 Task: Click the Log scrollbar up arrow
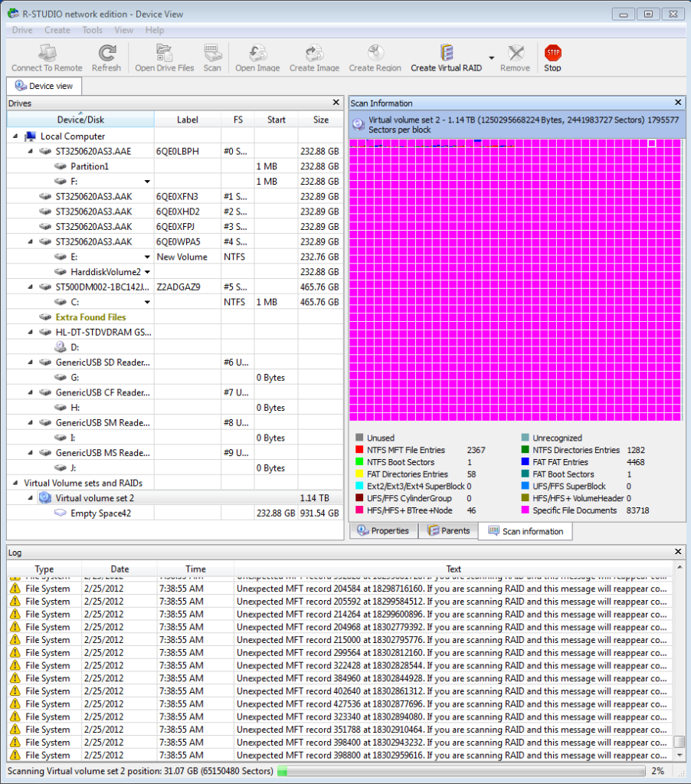679,568
